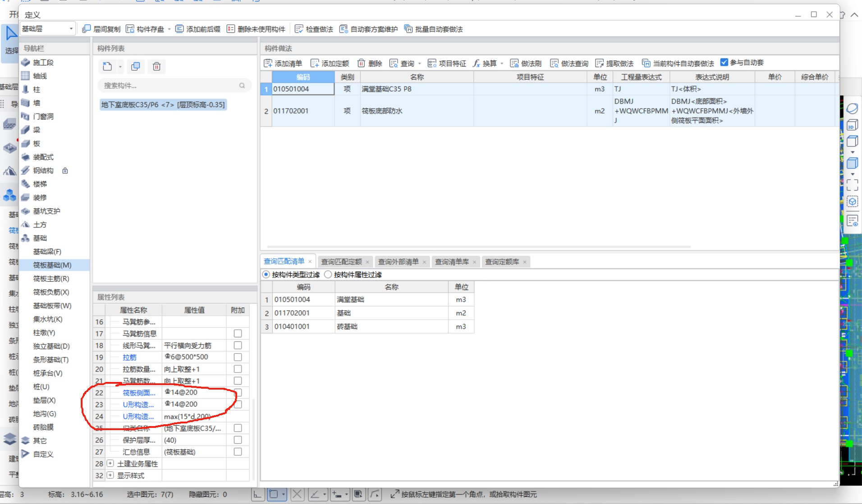Click 添加定额 icon
The image size is (862, 504).
tap(315, 63)
